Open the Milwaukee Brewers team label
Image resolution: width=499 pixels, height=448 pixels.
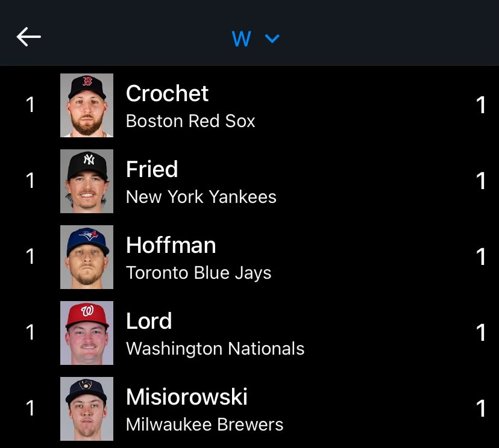click(x=204, y=425)
